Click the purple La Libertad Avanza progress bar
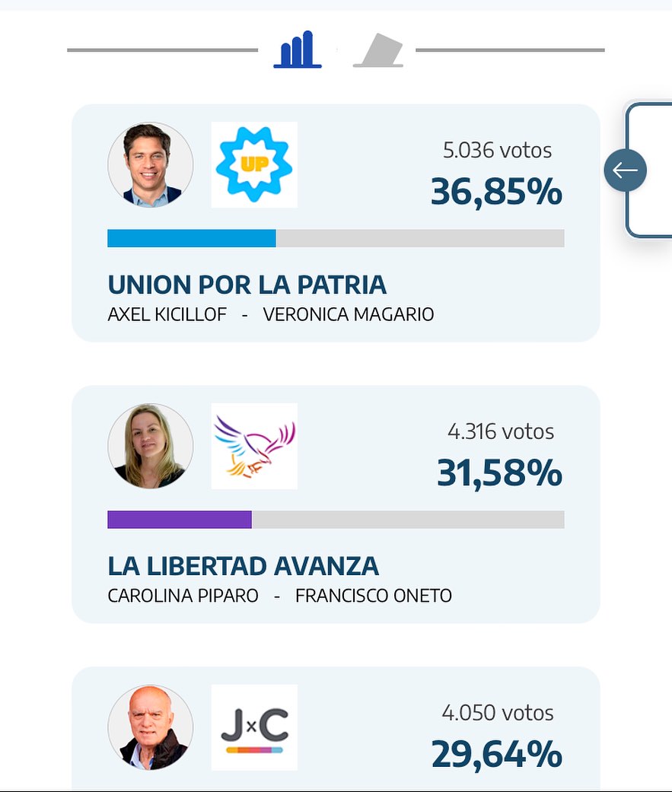Image resolution: width=672 pixels, height=792 pixels. [x=180, y=520]
